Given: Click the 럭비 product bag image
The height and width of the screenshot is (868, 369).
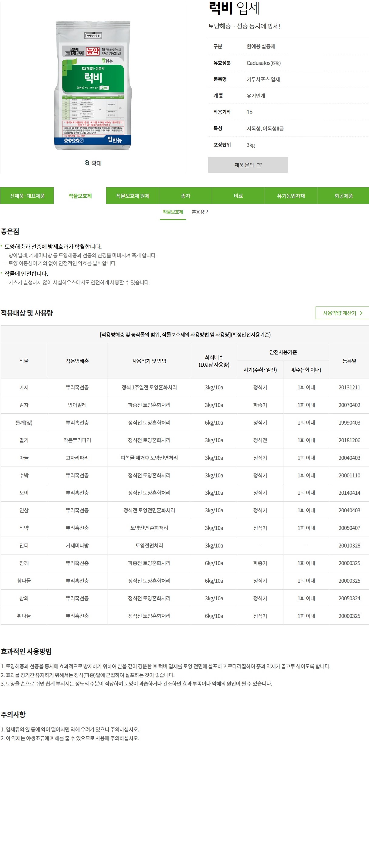Looking at the screenshot, I should [x=93, y=86].
